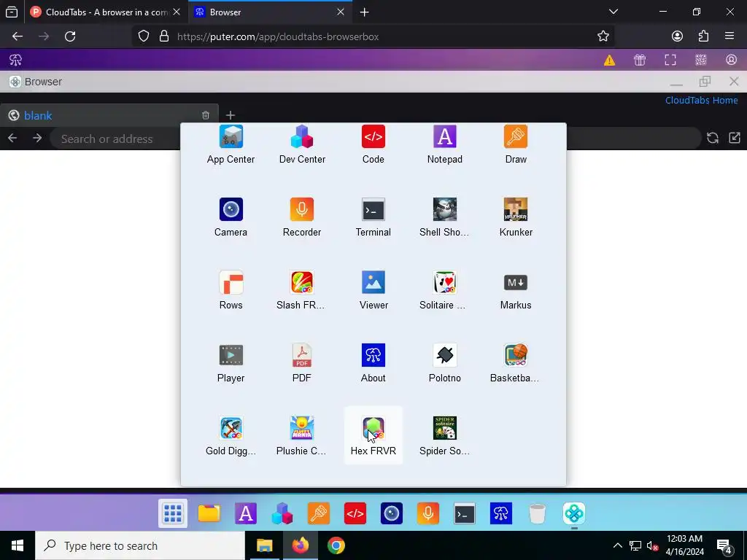The height and width of the screenshot is (560, 747).
Task: Reload the CloudTabs page
Action: coord(712,138)
